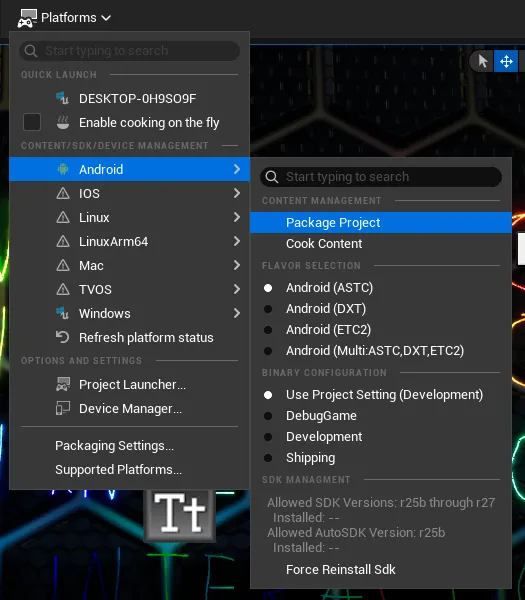This screenshot has height=600, width=525.
Task: Open Supported Platforms...
Action: (129, 470)
